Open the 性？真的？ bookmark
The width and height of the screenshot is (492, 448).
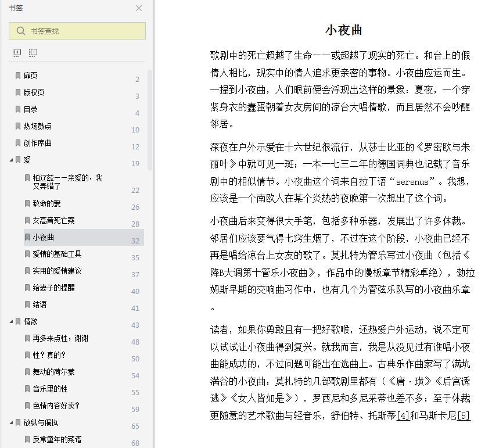[49, 356]
